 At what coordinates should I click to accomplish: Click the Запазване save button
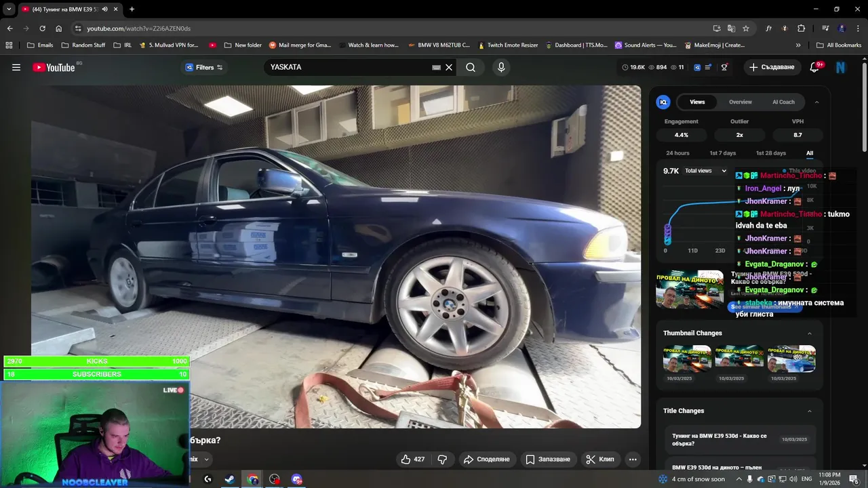click(x=549, y=459)
